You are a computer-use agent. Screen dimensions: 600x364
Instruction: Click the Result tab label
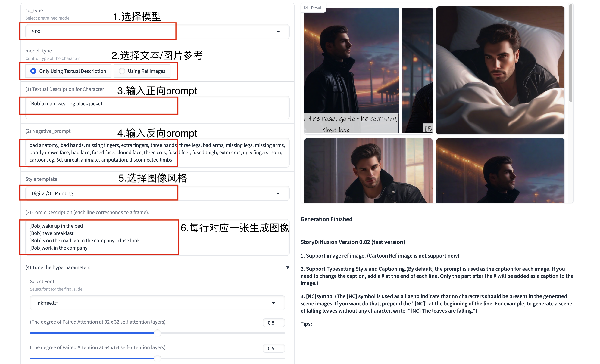pos(317,8)
